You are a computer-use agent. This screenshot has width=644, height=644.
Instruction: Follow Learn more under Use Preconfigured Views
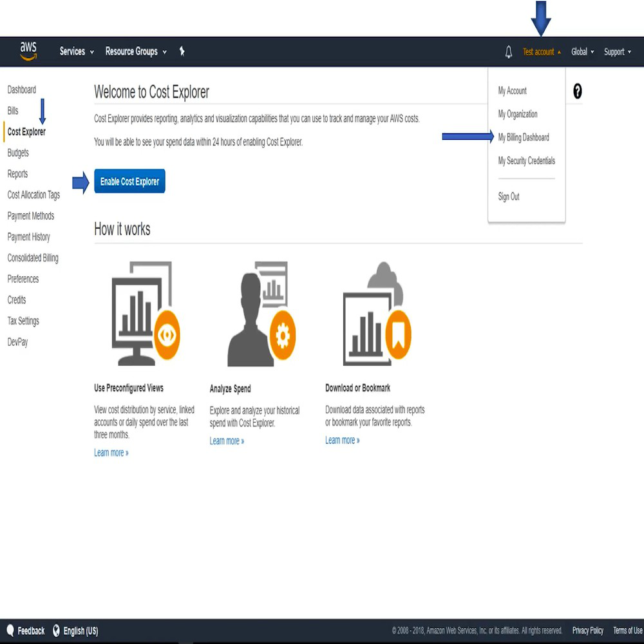pos(111,453)
